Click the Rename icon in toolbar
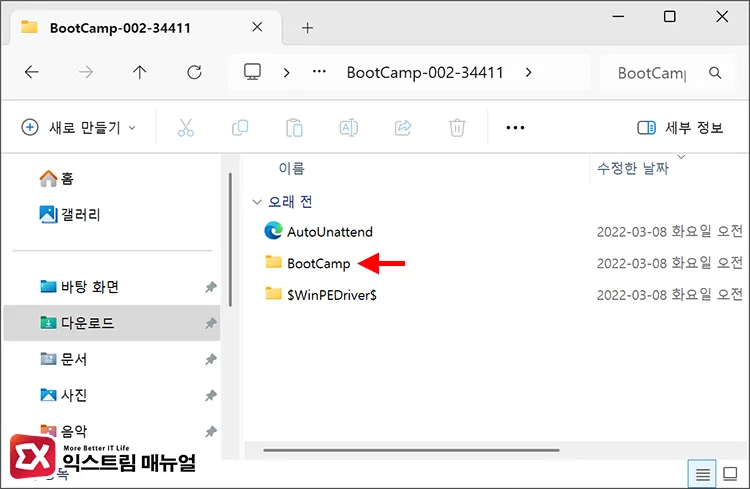Image resolution: width=750 pixels, height=489 pixels. 349,128
